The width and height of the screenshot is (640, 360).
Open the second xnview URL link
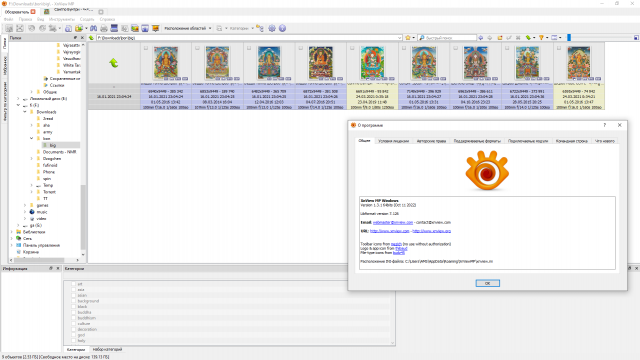pos(431,231)
